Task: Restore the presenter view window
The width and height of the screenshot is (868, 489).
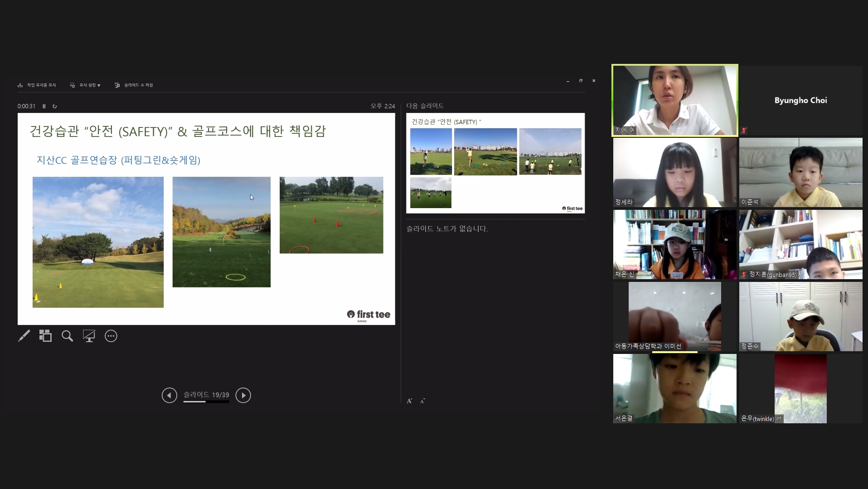Action: coord(581,81)
